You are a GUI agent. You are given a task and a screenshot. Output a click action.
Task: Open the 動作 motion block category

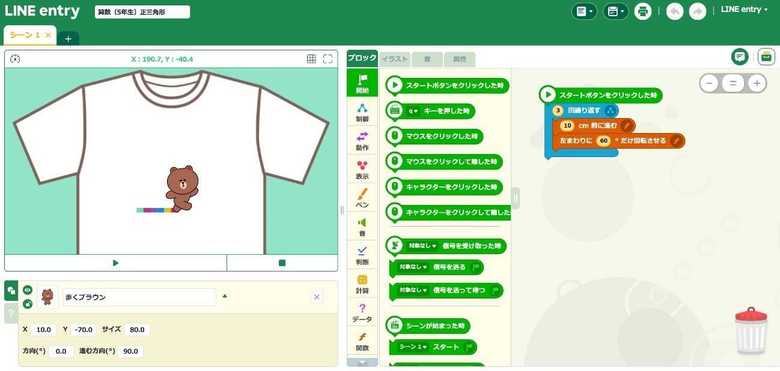pyautogui.click(x=362, y=141)
